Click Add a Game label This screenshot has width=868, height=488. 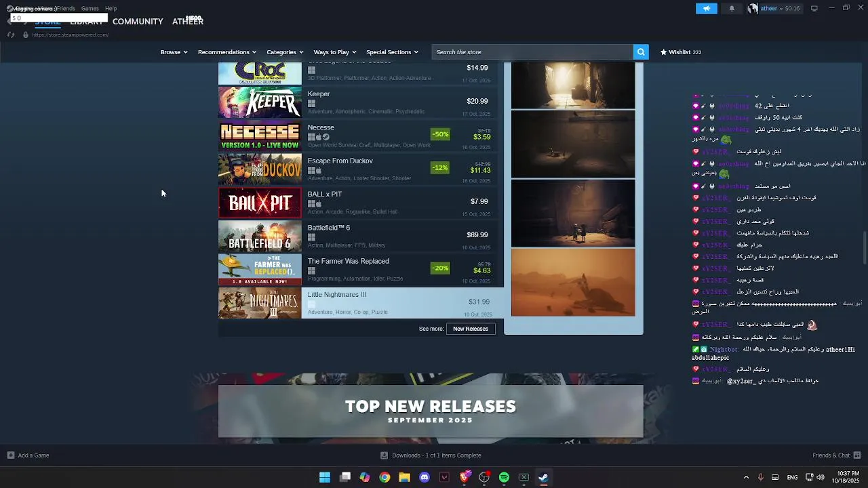click(33, 455)
